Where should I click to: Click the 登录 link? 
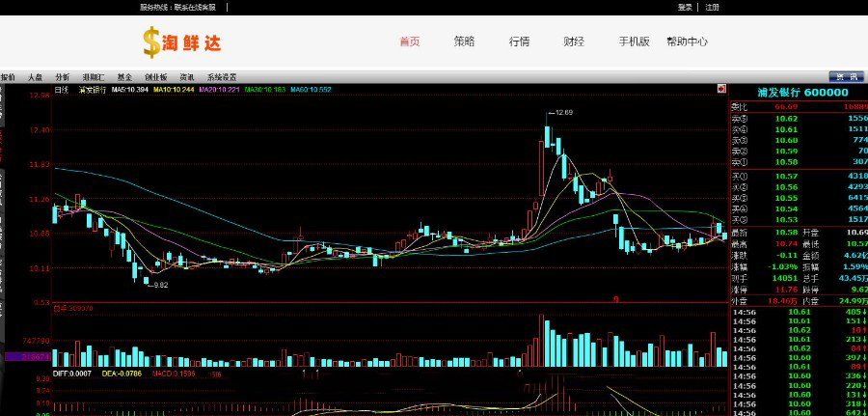(685, 7)
